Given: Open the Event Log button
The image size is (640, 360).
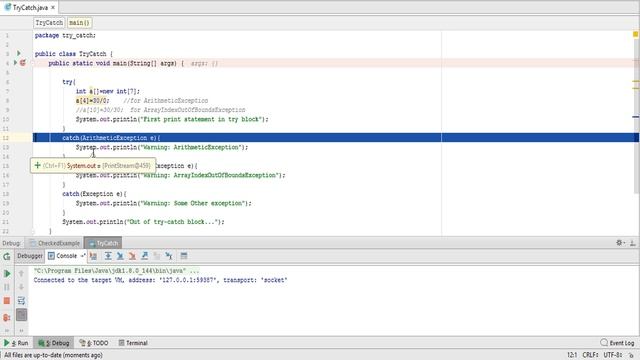Looking at the screenshot, I should [x=618, y=343].
